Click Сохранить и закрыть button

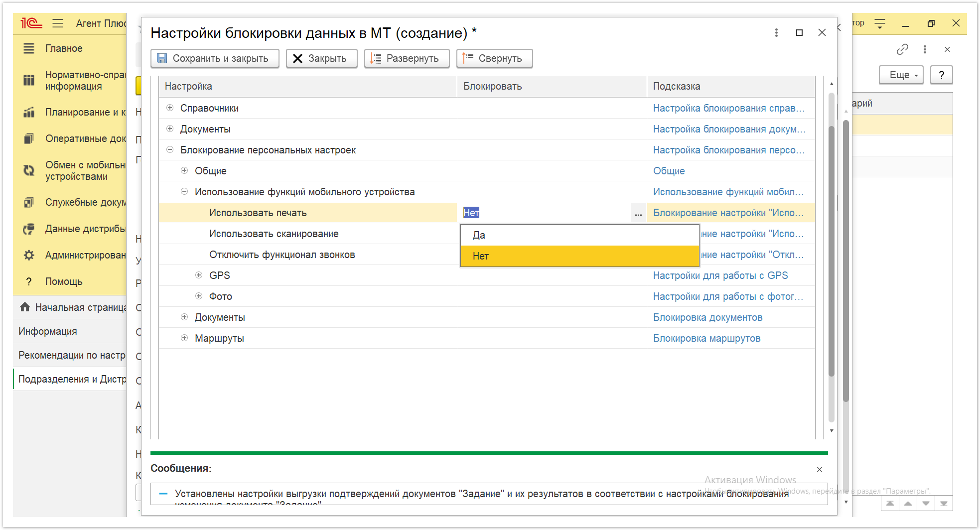click(215, 58)
